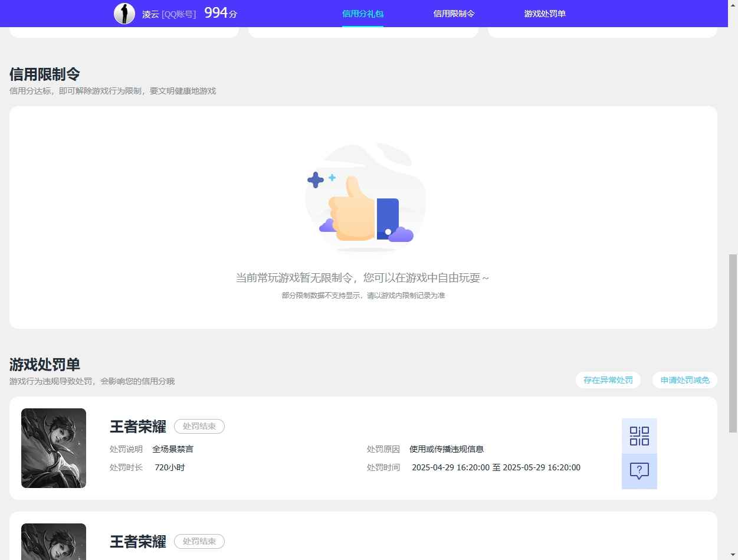Click the 存在异常处罚 button
This screenshot has height=560, width=738.
click(x=608, y=380)
